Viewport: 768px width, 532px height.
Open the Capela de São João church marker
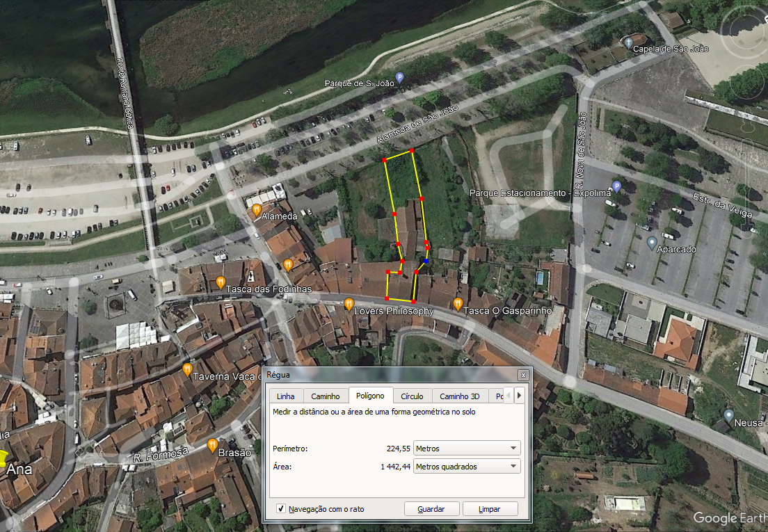click(x=628, y=43)
